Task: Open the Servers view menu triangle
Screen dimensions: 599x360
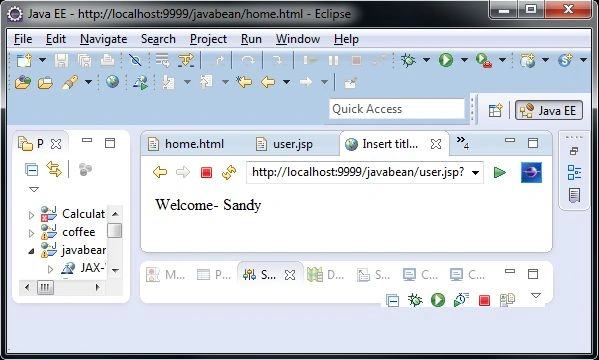Action: tap(536, 295)
